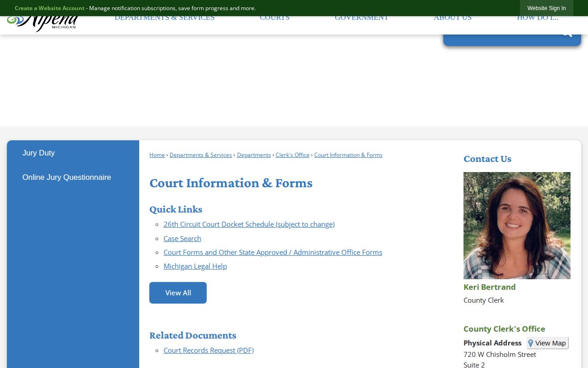
Task: Click the View All button
Action: point(178,293)
